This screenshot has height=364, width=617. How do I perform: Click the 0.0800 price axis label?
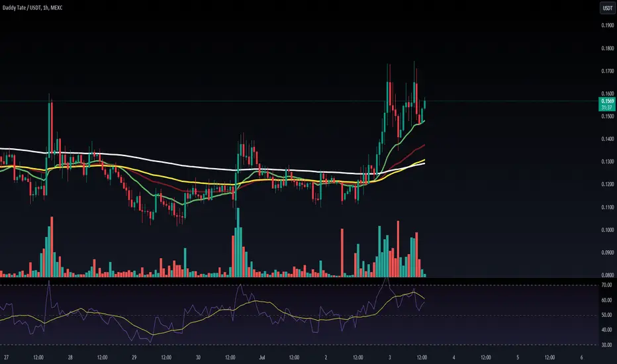[x=608, y=275]
